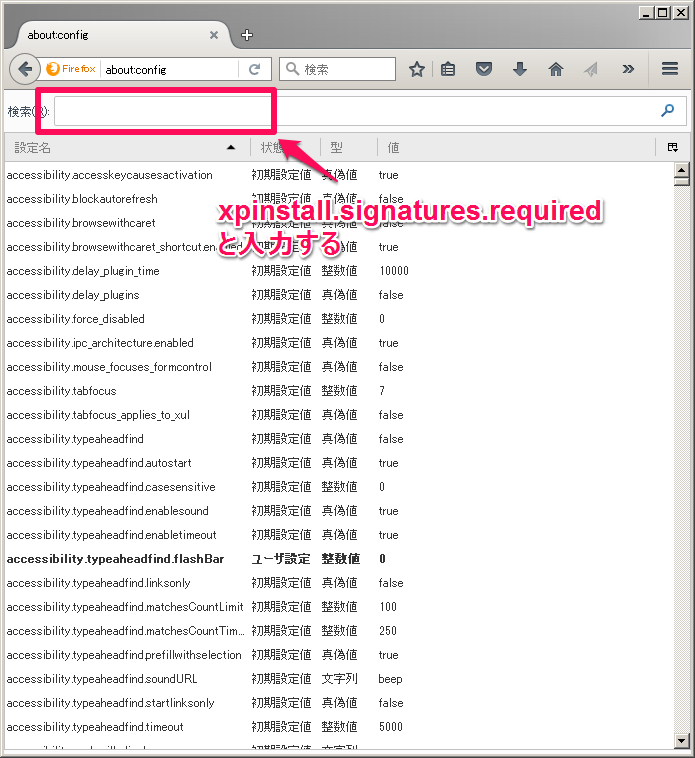Show more toolbar items chevron
The image size is (695, 758).
pos(628,70)
